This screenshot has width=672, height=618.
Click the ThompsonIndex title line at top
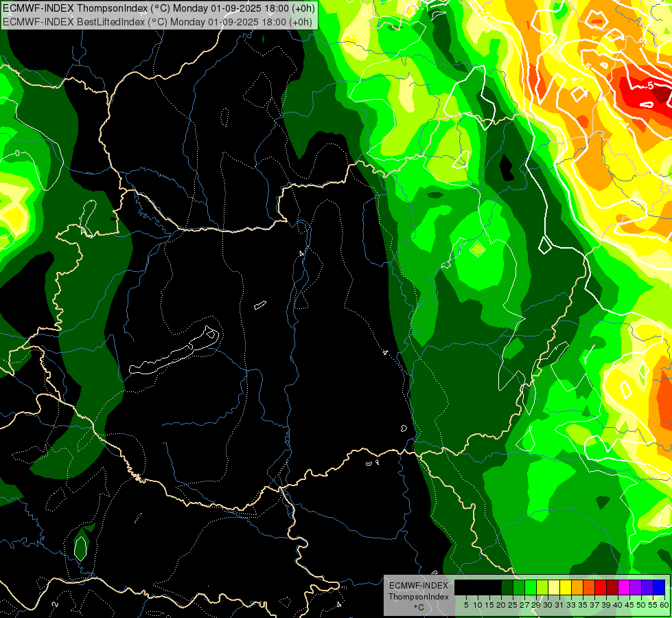[x=159, y=8]
